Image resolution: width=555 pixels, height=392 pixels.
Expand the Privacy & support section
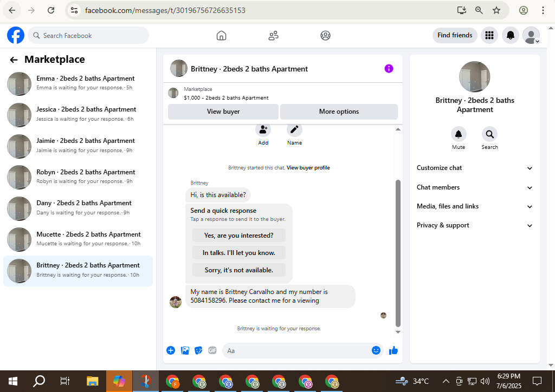coord(475,226)
